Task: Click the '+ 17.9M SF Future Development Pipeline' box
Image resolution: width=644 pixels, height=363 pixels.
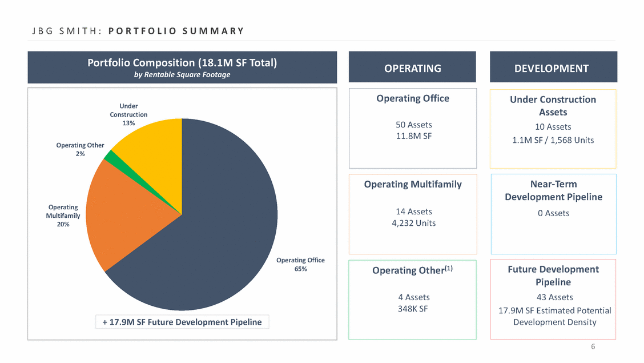Action: 182,322
